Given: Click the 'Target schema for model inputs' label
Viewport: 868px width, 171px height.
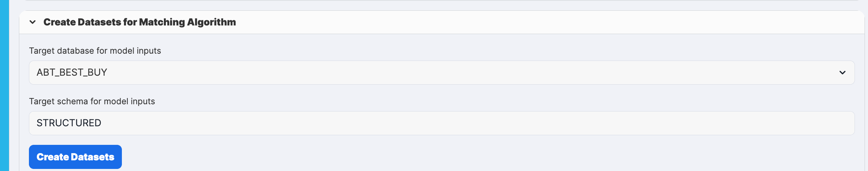Looking at the screenshot, I should click(92, 101).
